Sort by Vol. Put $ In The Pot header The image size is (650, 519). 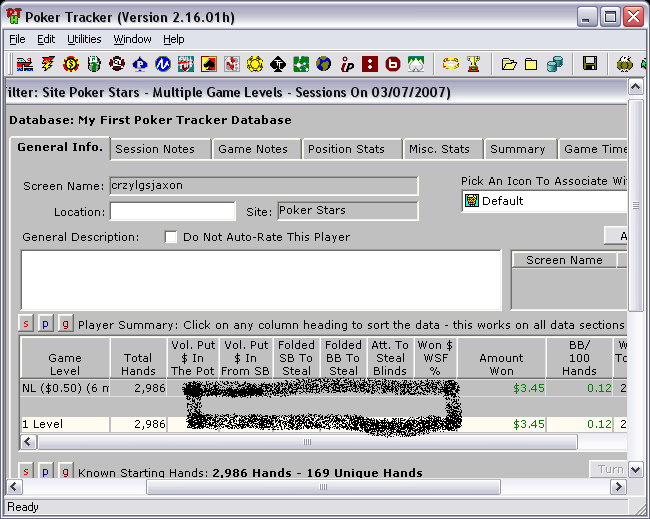click(x=193, y=358)
